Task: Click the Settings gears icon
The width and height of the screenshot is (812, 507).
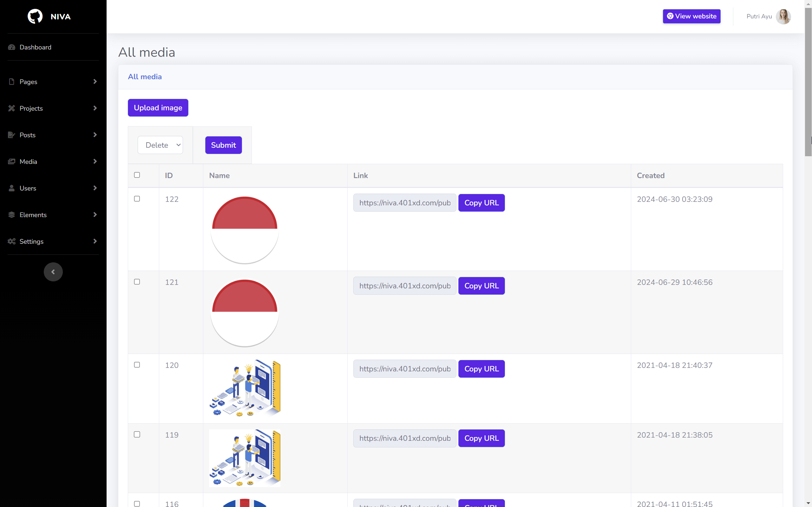Action: point(12,241)
